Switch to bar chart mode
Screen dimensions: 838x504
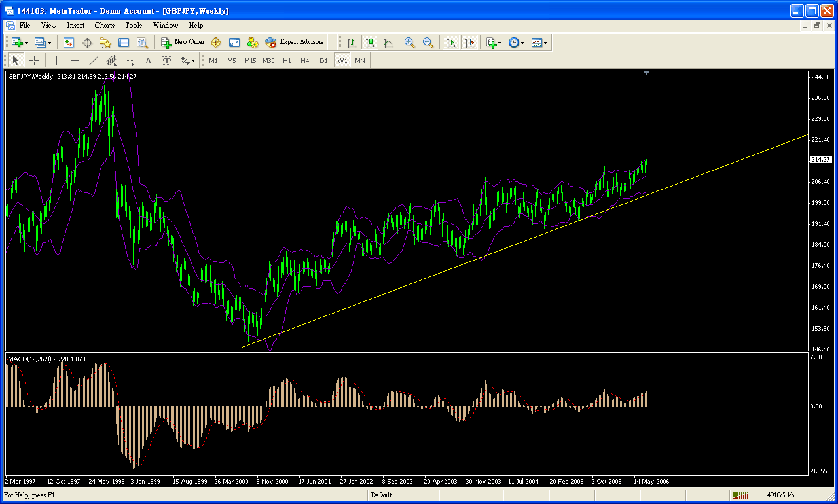click(352, 42)
